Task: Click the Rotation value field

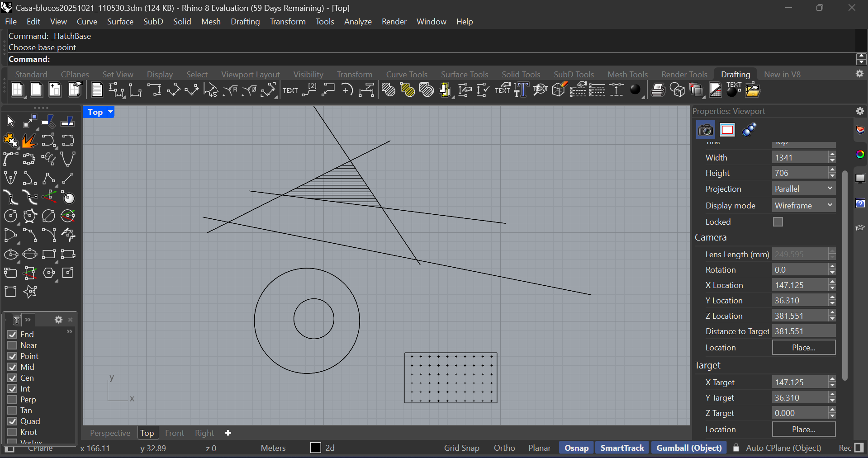Action: pos(799,270)
